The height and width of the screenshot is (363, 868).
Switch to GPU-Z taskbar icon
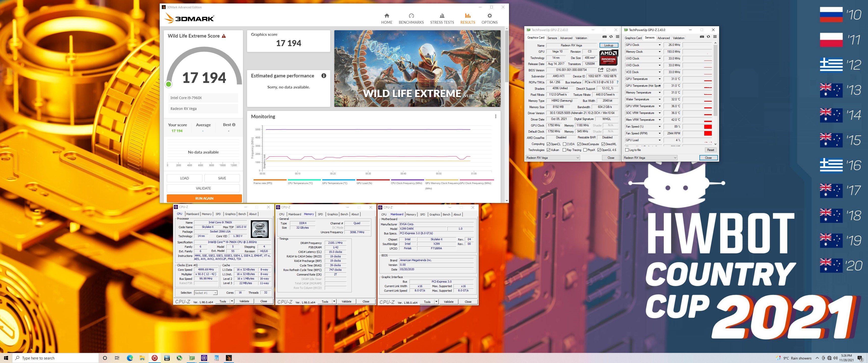pos(192,358)
